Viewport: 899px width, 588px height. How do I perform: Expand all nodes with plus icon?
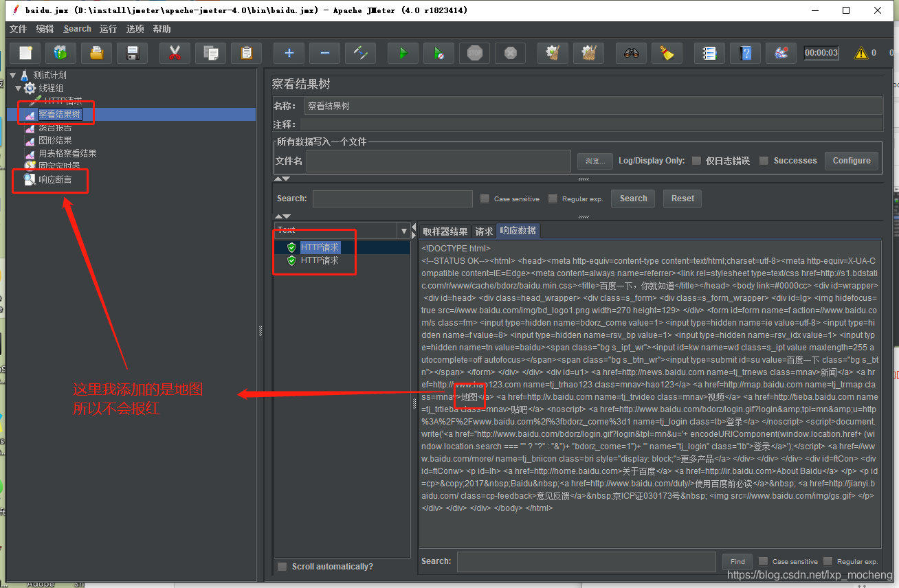(289, 53)
